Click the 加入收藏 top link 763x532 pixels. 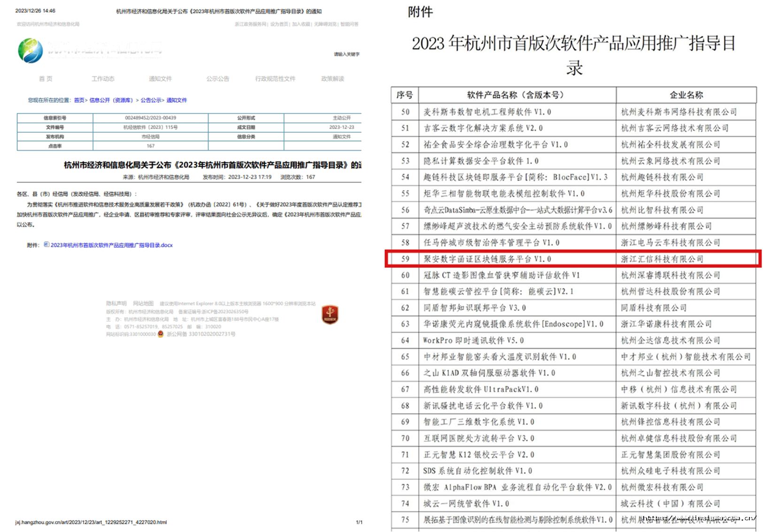[301, 24]
